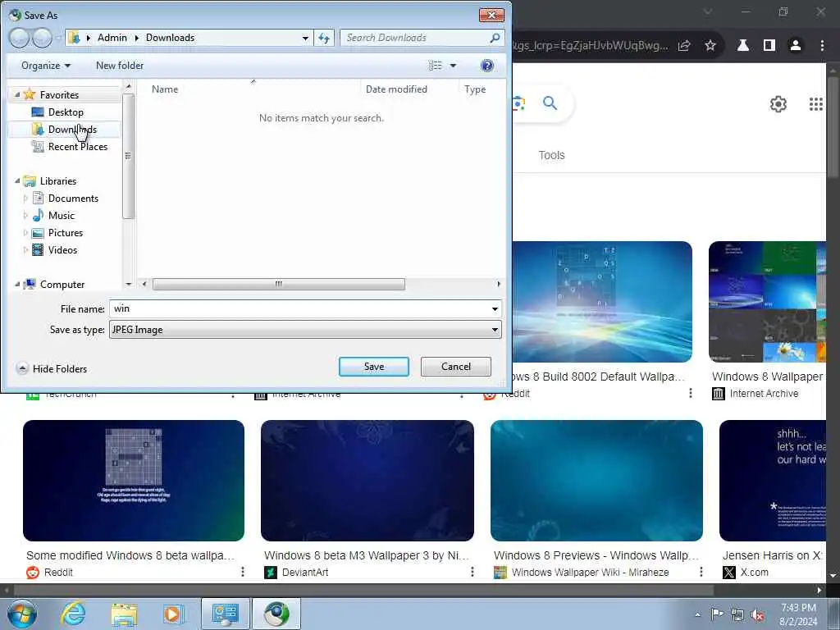Image resolution: width=840 pixels, height=630 pixels.
Task: Collapse the Computer node
Action: (x=16, y=284)
